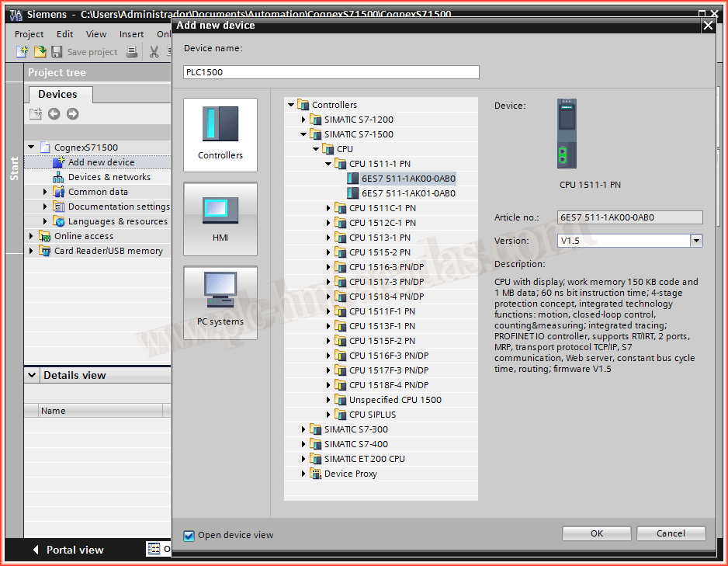728x566 pixels.
Task: Click the Cancel button
Action: tap(671, 533)
